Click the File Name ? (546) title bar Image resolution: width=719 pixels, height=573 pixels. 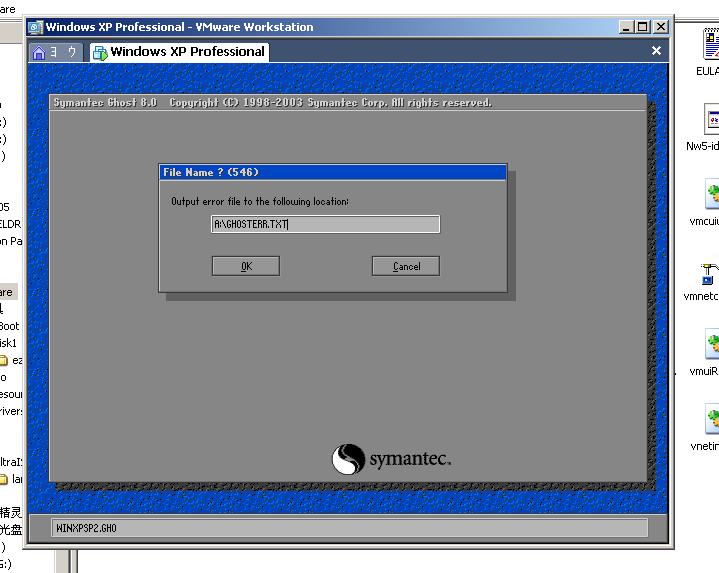click(x=332, y=172)
